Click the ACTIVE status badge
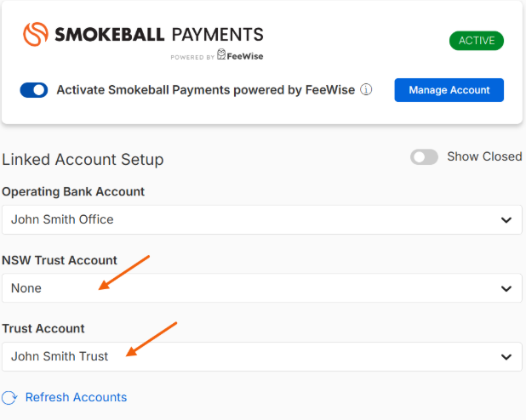The width and height of the screenshot is (526, 420). tap(477, 41)
